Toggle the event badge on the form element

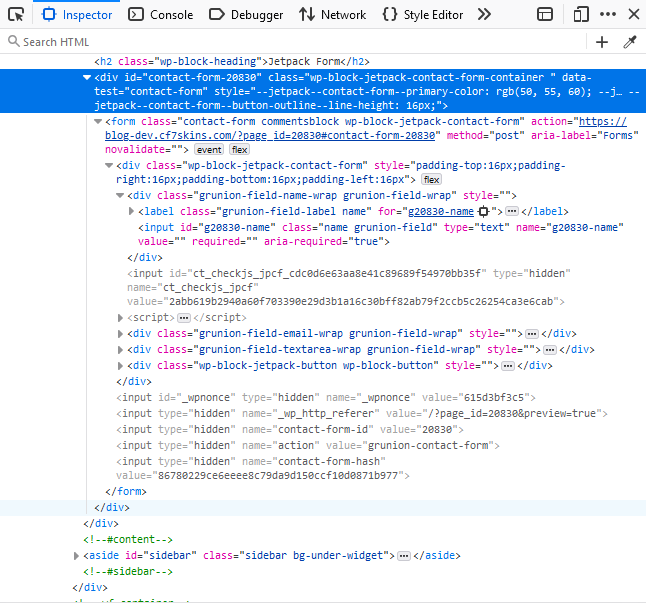[x=208, y=149]
